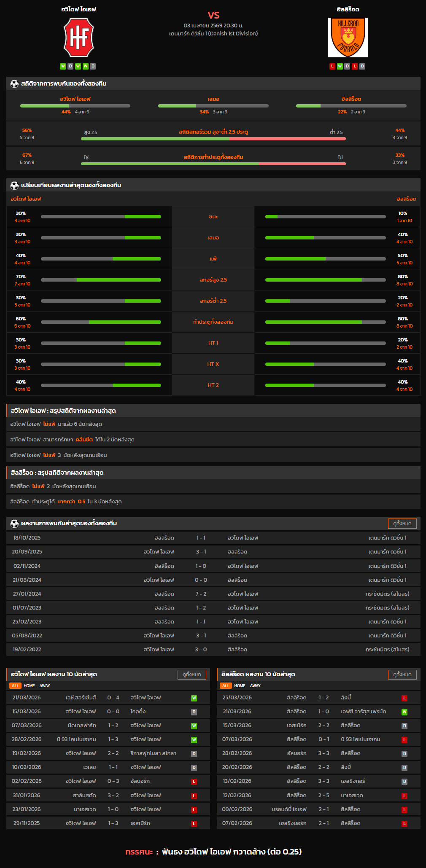Image resolution: width=426 pixels, height=868 pixels.
Task: Open 'ดูทั้งหมด' for Hillerød last 10 matches
Action: coord(402,674)
